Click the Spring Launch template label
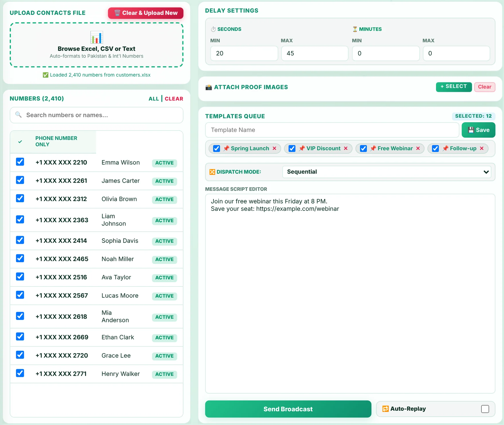The height and width of the screenshot is (425, 504). [250, 148]
